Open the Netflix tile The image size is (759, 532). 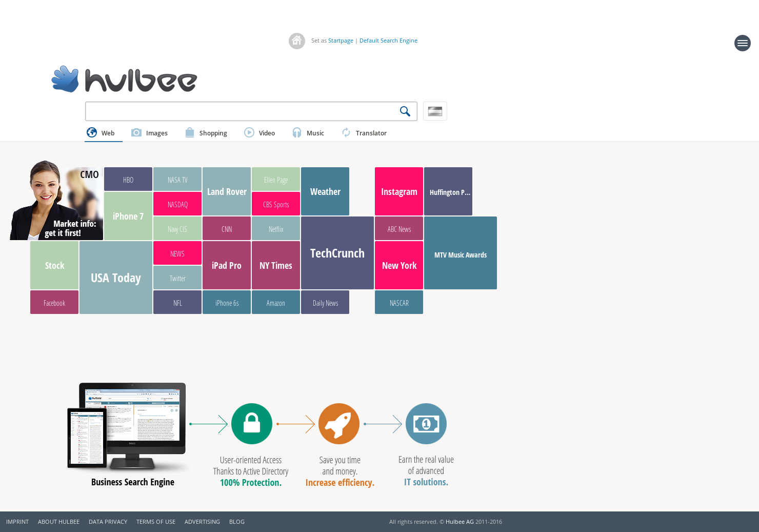(x=276, y=228)
